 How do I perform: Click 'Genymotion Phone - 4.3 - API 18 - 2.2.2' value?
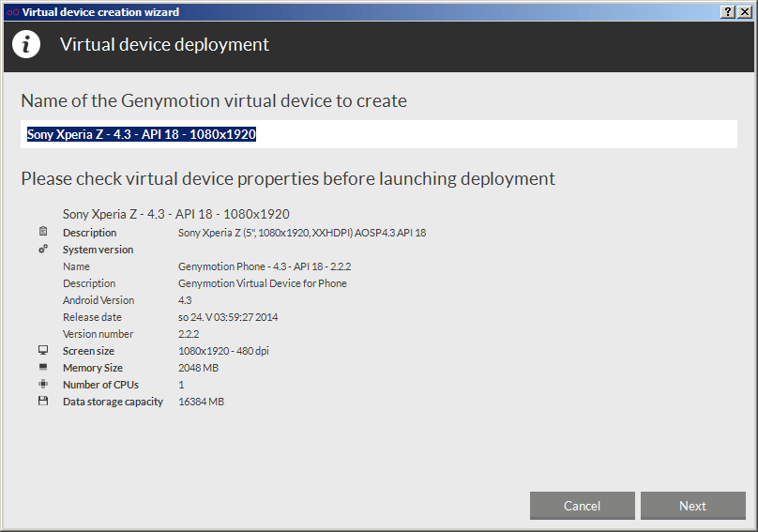[x=265, y=266]
